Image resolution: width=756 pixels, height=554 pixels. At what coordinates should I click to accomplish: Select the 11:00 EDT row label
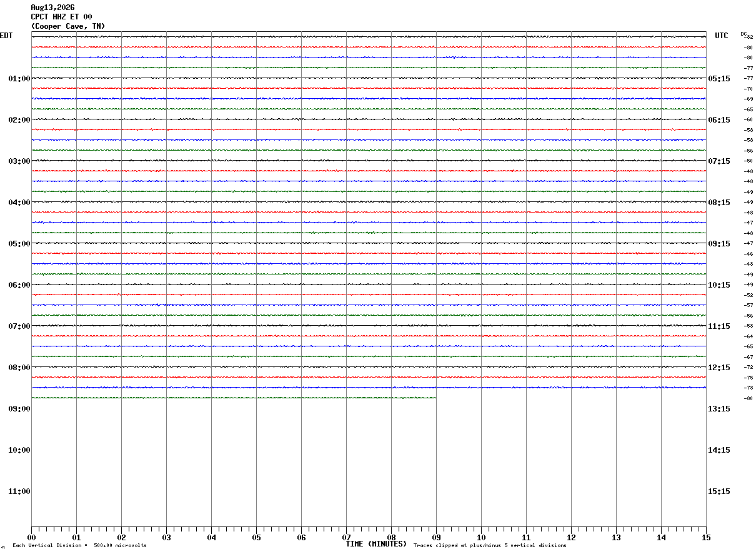point(19,491)
